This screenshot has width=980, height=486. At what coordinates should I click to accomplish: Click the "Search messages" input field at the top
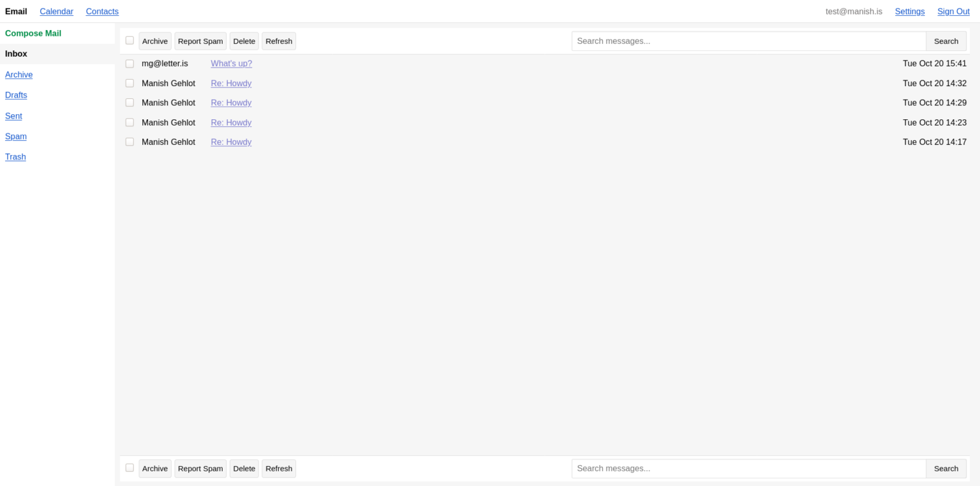pos(748,40)
